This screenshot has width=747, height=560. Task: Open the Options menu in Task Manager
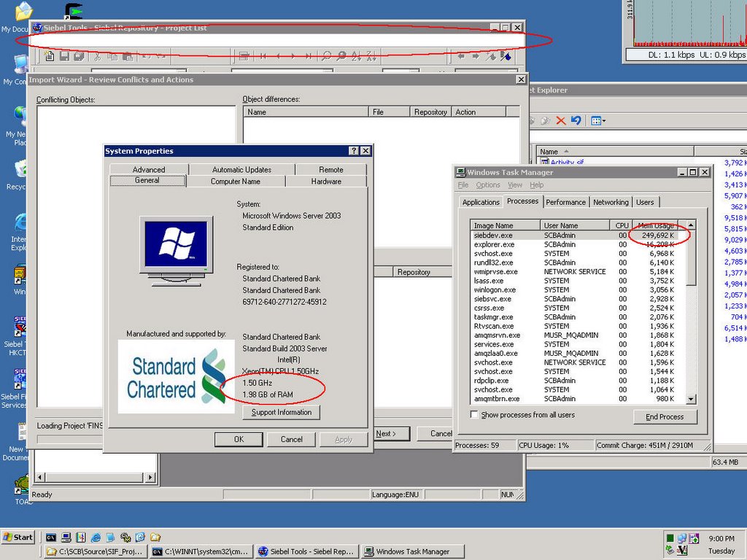tap(488, 184)
